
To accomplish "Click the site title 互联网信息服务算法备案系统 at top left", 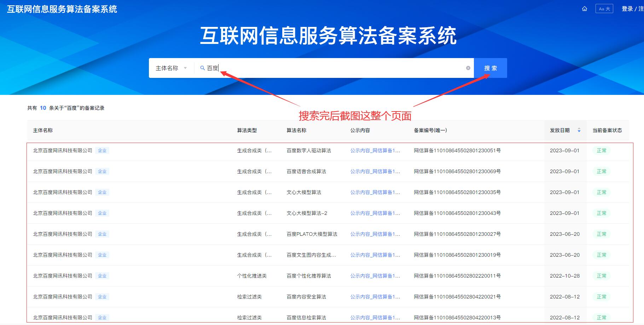I will 62,9.
